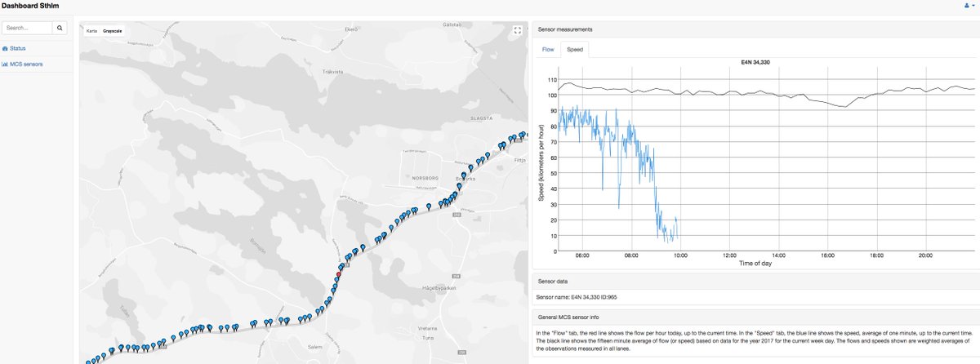Screen dimensions: 980x364
Task: Select the sensor name E4N 34,330 ID:965 text
Action: tap(577, 297)
